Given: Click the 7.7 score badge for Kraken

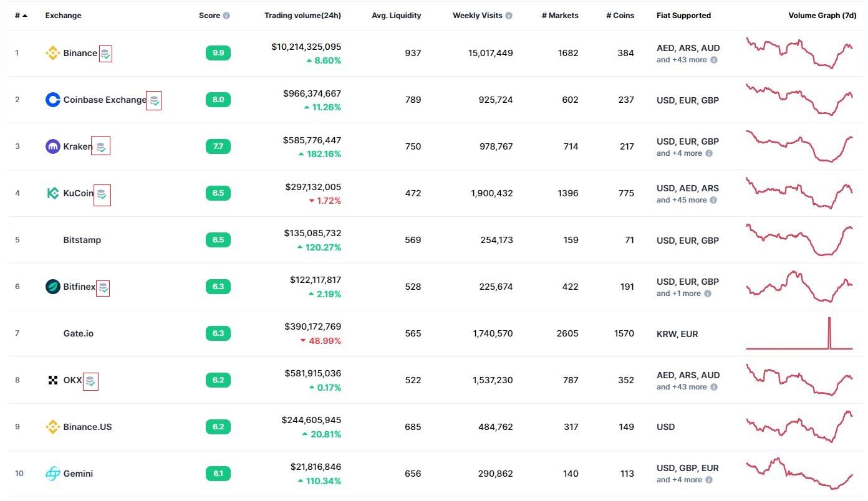Looking at the screenshot, I should [x=218, y=146].
